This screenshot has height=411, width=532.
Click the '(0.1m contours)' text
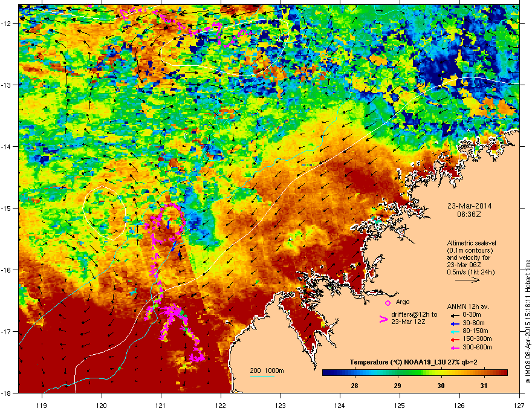pyautogui.click(x=470, y=251)
